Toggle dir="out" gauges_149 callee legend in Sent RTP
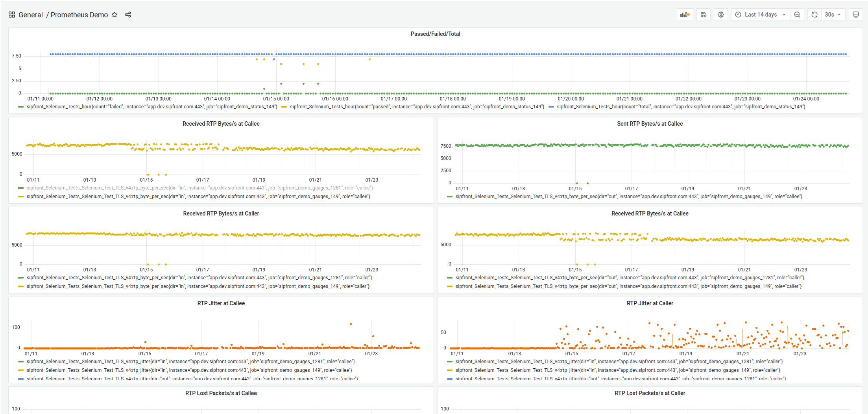The height and width of the screenshot is (414, 868). tap(629, 197)
